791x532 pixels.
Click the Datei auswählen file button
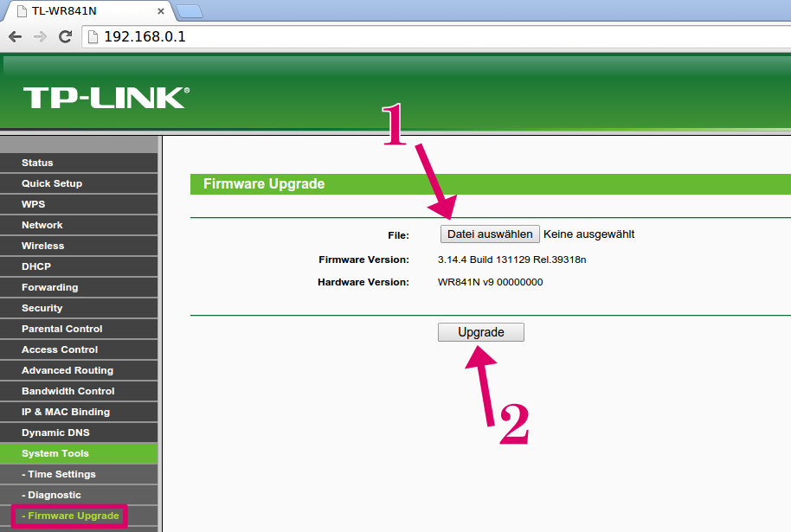(x=490, y=234)
